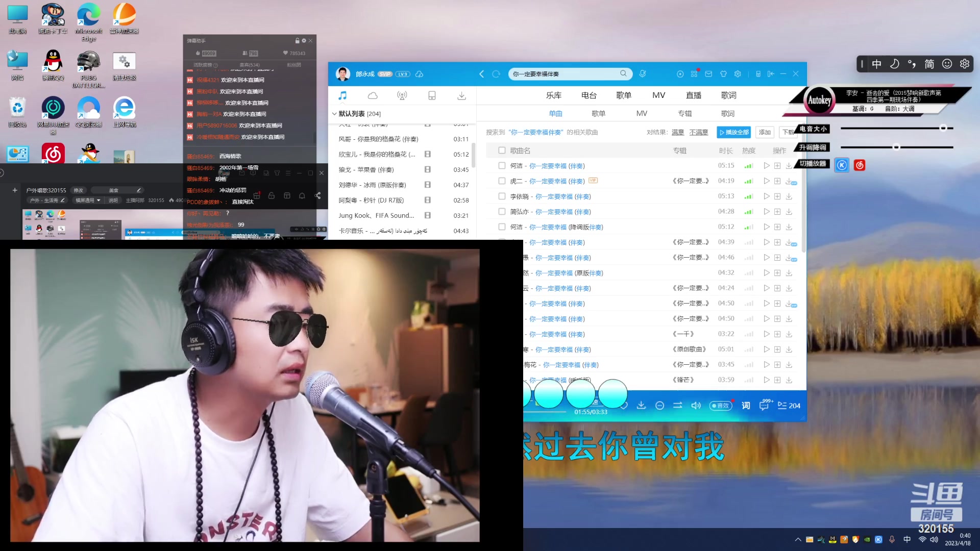Switch to the top 歌单 tab
The width and height of the screenshot is (980, 551).
[x=623, y=95]
